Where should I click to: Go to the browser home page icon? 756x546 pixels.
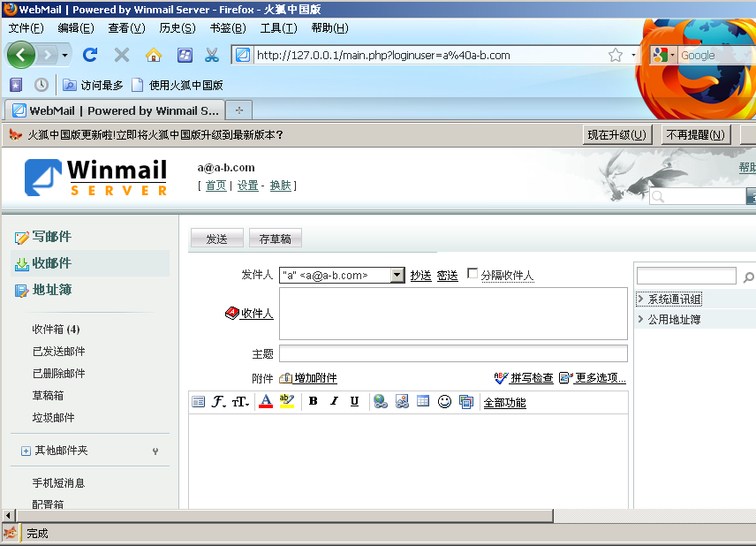coord(154,55)
